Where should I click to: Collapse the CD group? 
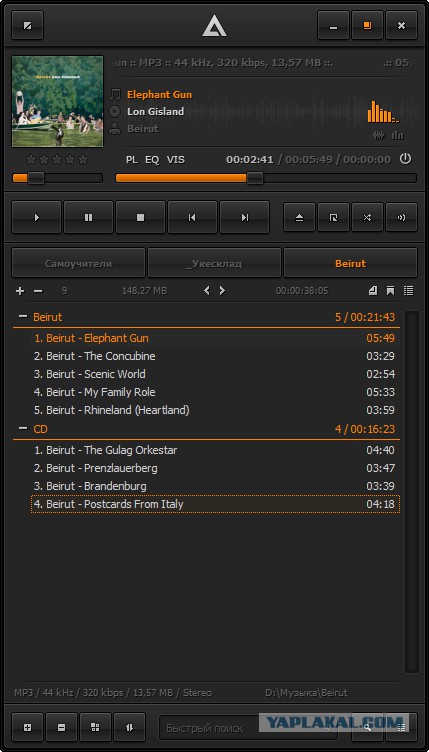pos(23,428)
